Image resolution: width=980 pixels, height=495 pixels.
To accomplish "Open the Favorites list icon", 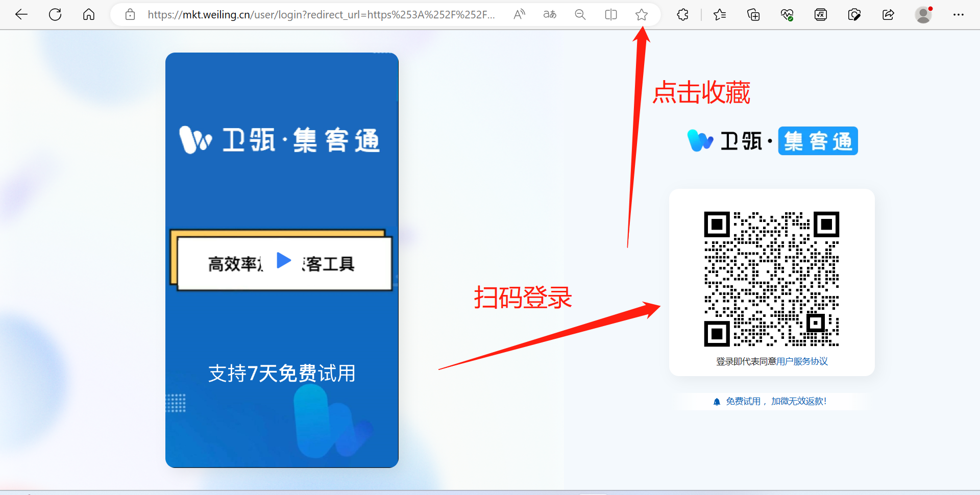I will tap(720, 14).
